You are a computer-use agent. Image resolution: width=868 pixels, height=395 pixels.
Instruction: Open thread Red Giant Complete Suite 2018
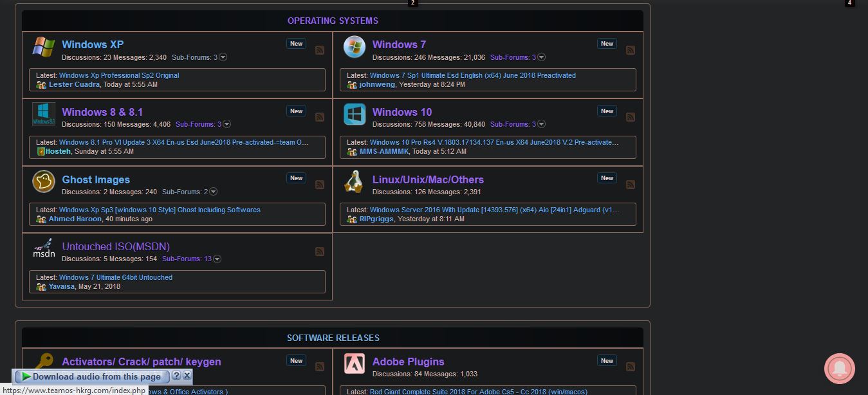[479, 391]
